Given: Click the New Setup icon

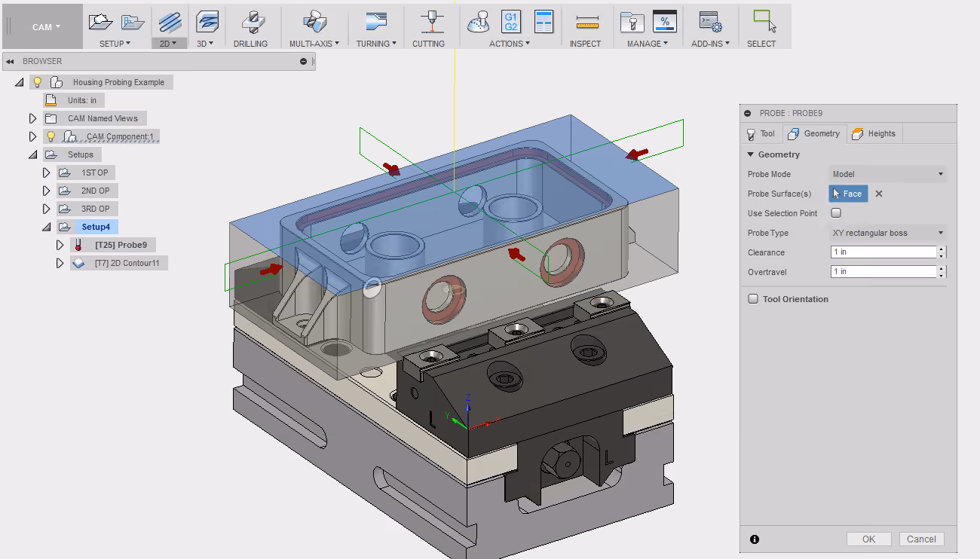Looking at the screenshot, I should 100,22.
